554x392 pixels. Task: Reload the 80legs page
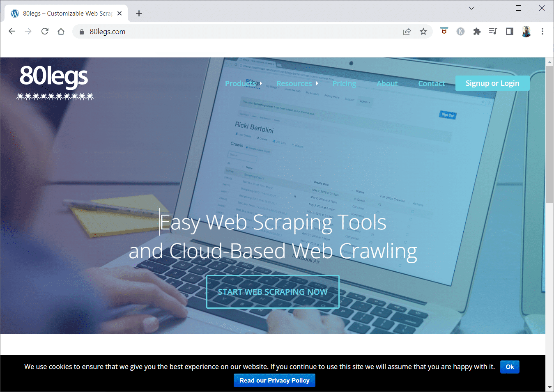click(45, 32)
